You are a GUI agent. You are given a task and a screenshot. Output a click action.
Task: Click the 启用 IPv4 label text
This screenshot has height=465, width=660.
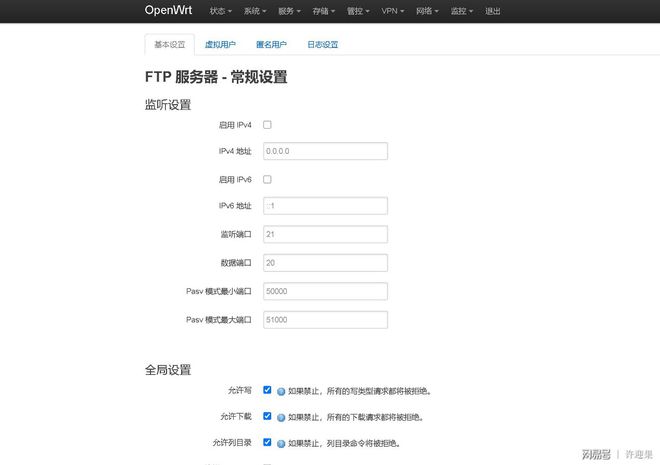click(x=235, y=125)
